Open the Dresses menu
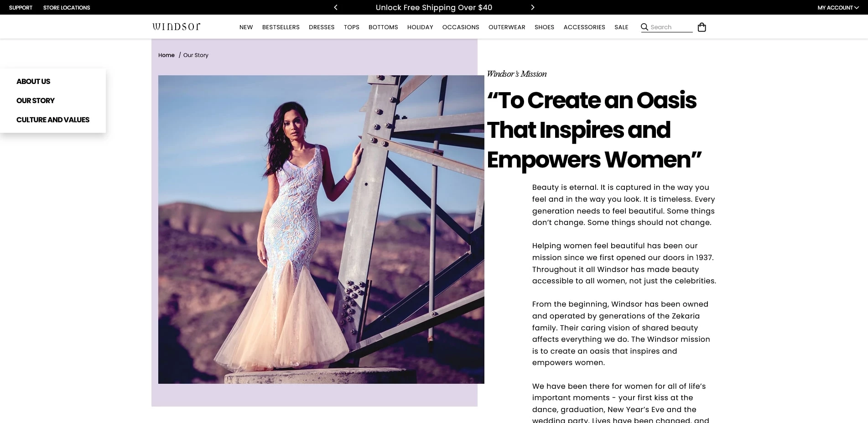 [x=322, y=27]
